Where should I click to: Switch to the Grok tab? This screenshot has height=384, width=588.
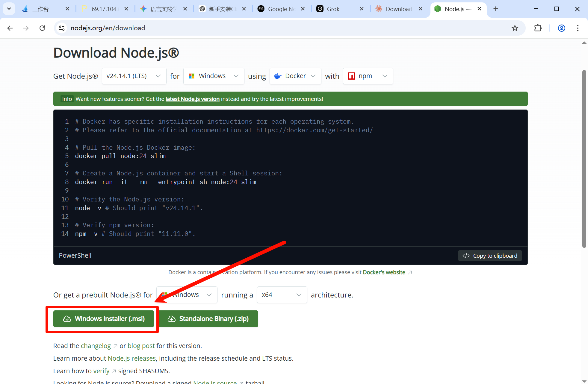pyautogui.click(x=333, y=9)
